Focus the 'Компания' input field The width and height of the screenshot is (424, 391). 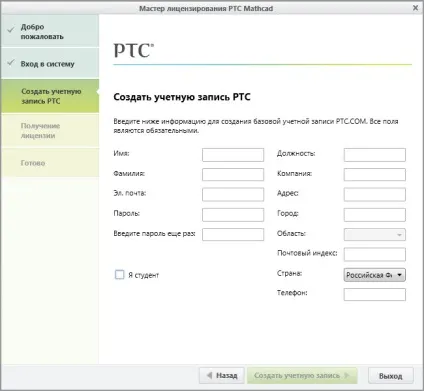tap(375, 174)
